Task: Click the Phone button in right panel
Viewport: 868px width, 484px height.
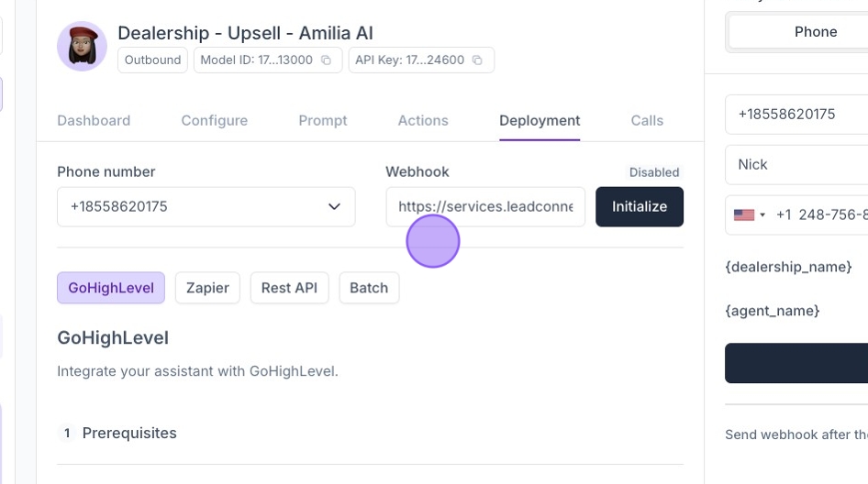Action: pyautogui.click(x=815, y=32)
